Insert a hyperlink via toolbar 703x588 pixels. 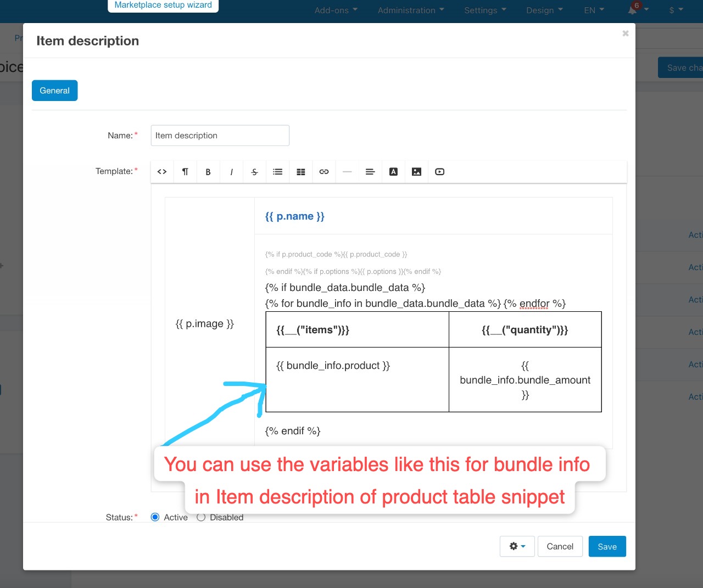(x=324, y=172)
